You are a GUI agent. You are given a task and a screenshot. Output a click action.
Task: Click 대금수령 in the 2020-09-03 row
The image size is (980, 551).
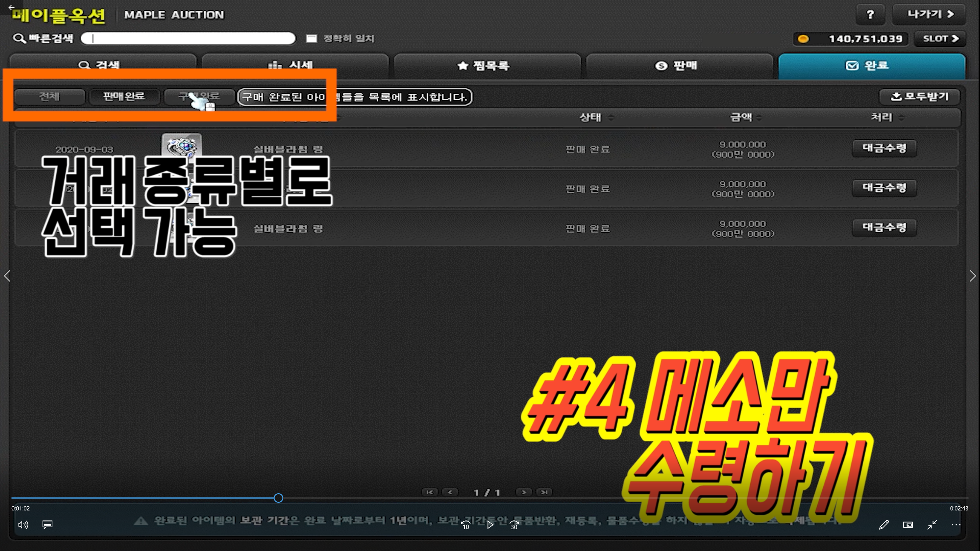click(884, 148)
